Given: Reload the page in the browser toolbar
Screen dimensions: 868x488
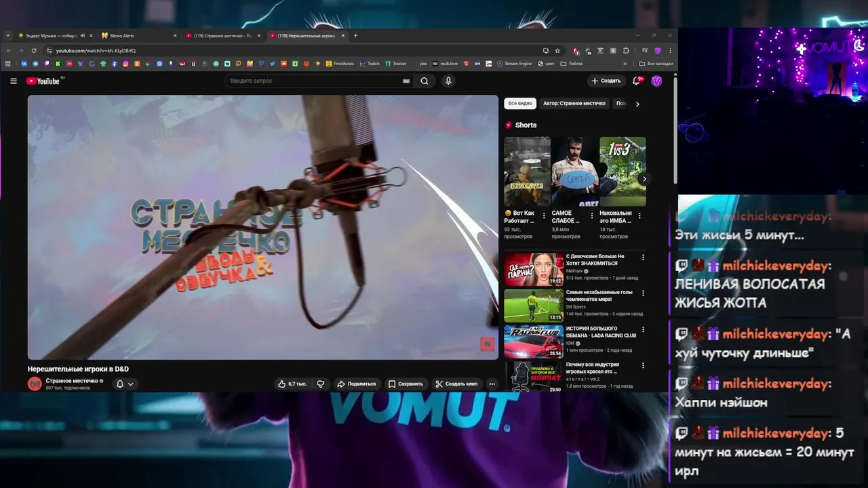Looking at the screenshot, I should (x=34, y=50).
